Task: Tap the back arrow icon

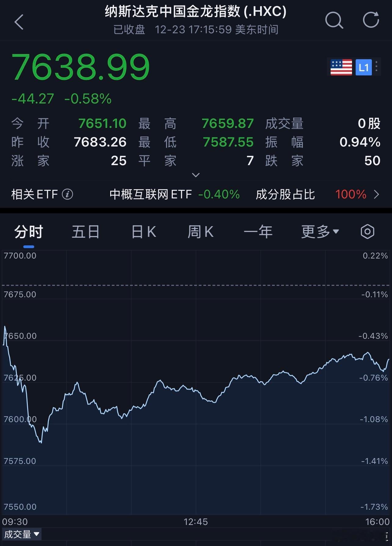Action: (x=19, y=22)
